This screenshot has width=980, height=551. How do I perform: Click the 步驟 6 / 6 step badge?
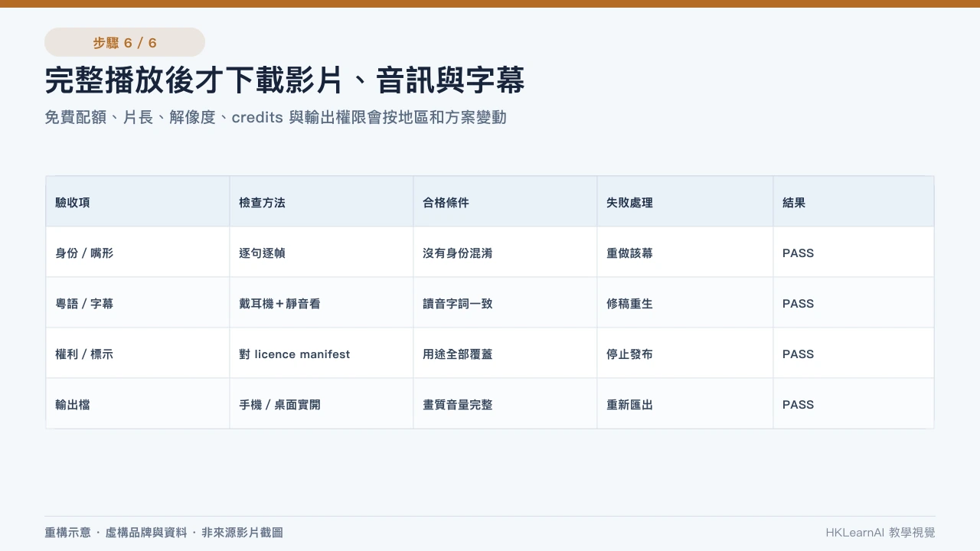coord(125,42)
